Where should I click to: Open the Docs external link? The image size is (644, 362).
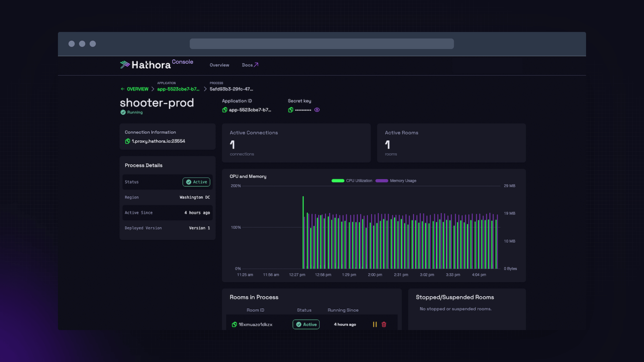[x=250, y=65]
